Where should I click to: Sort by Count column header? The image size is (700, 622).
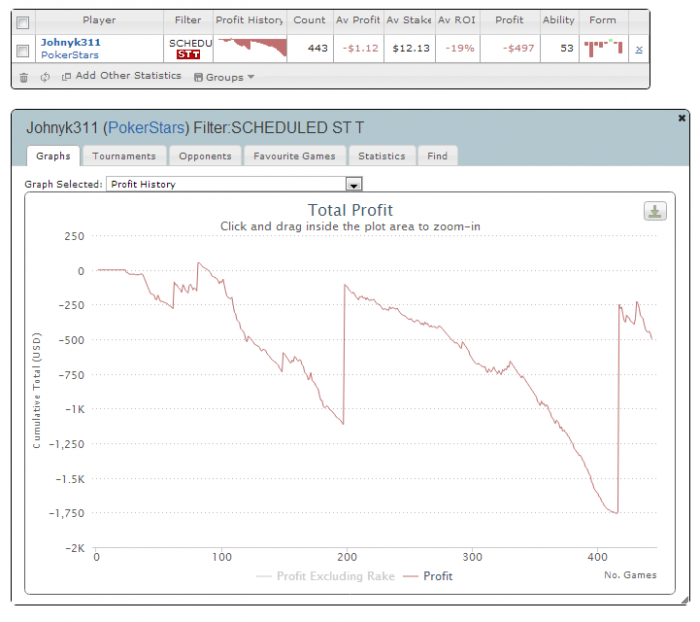pos(309,20)
